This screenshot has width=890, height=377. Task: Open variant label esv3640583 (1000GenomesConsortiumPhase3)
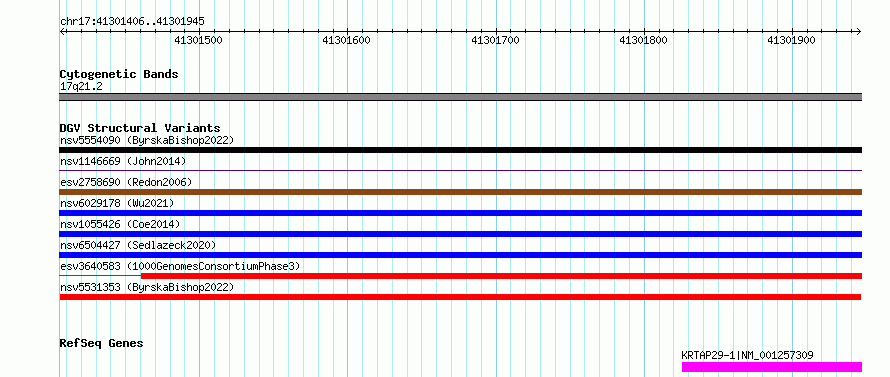[x=180, y=266]
